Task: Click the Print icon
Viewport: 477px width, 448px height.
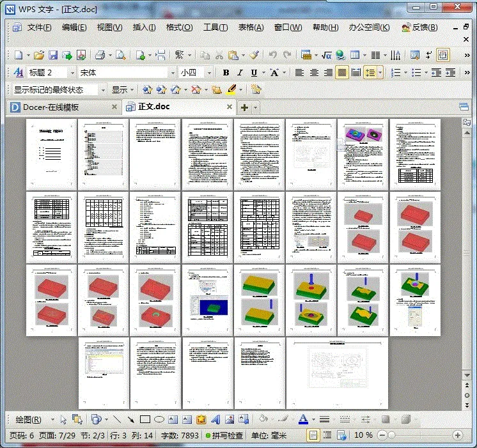Action: (100, 55)
